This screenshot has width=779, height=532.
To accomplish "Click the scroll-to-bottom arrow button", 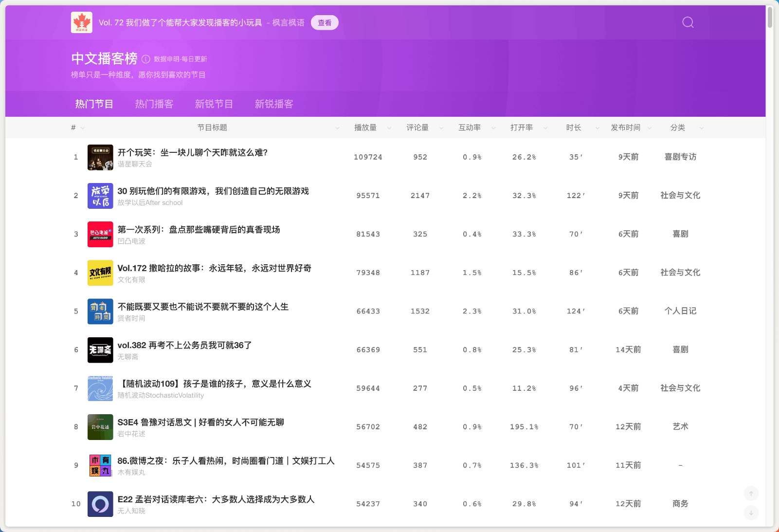I will click(751, 513).
